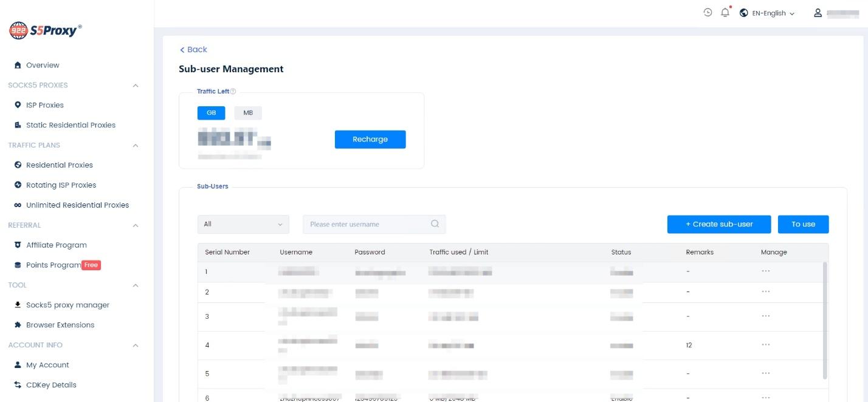The image size is (868, 402).
Task: Click the sub-users table vertical scrollbar
Action: click(x=825, y=320)
